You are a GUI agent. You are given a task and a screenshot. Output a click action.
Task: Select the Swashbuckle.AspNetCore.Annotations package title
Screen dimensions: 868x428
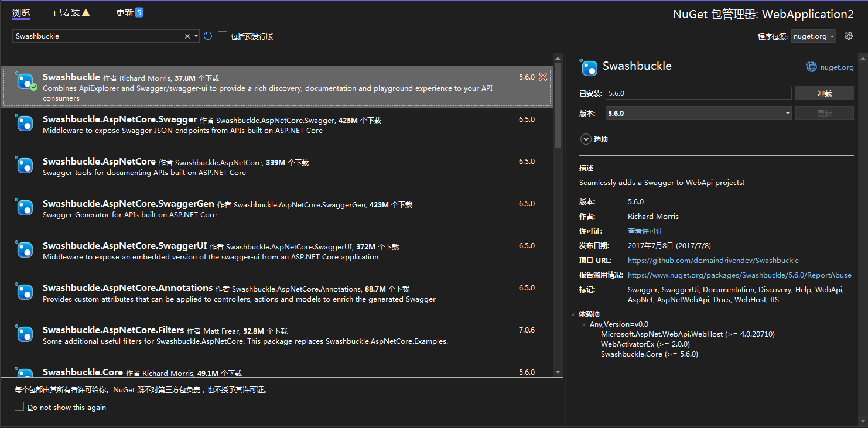(x=128, y=288)
